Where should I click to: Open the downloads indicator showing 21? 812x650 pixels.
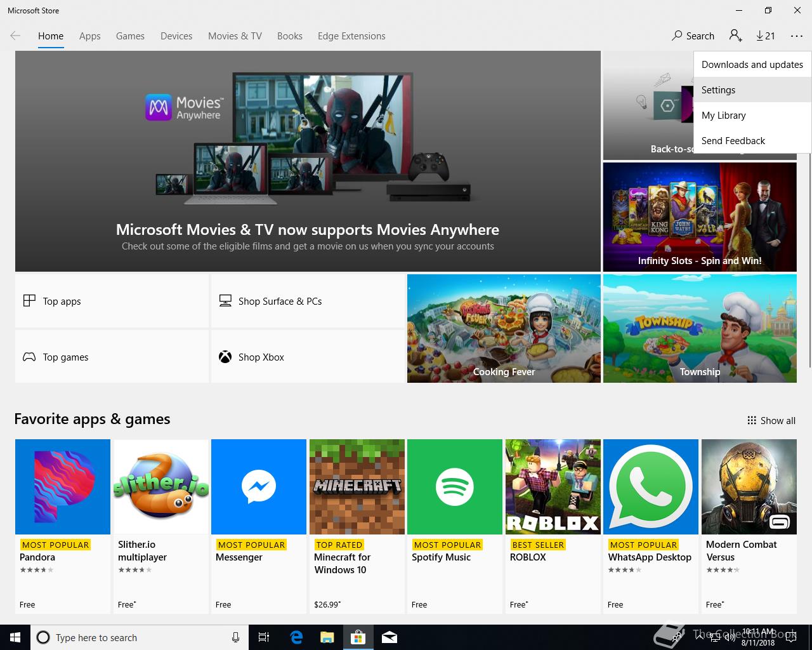tap(766, 36)
